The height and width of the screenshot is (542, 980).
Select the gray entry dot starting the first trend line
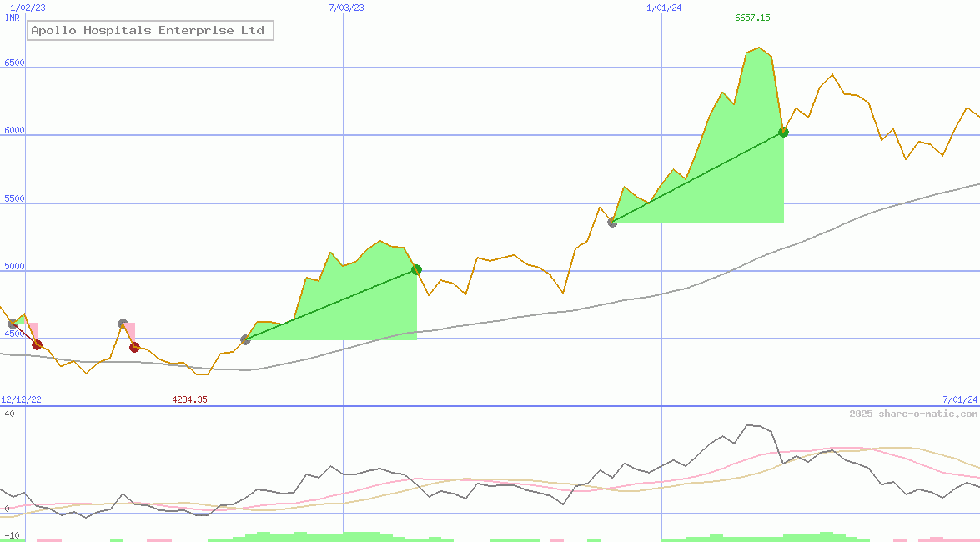(x=246, y=339)
